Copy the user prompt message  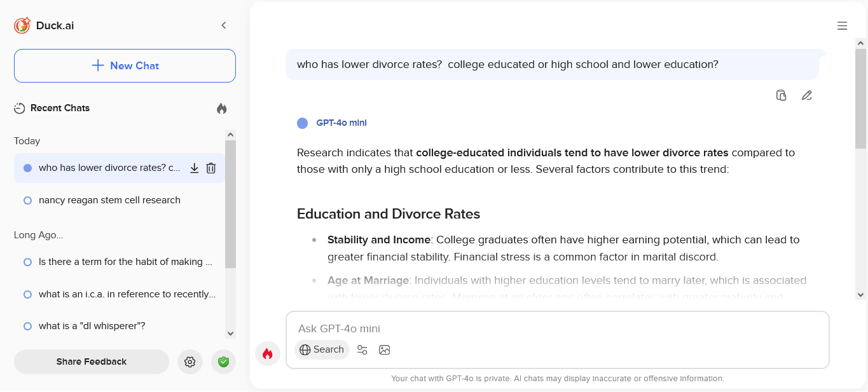[x=782, y=95]
